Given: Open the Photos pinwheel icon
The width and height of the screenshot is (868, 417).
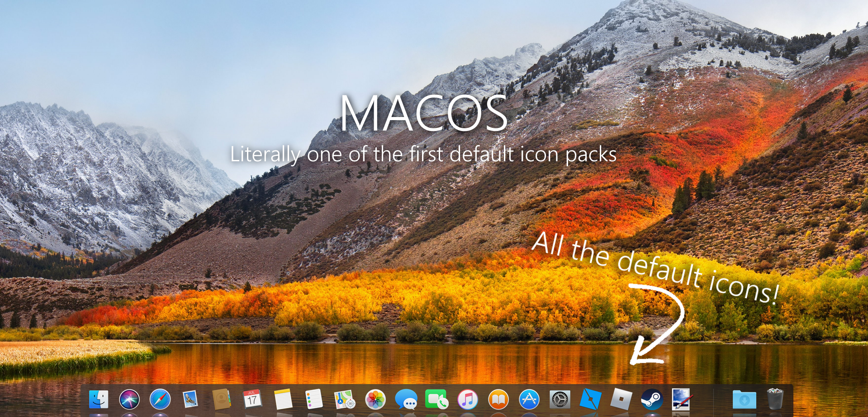Looking at the screenshot, I should (x=375, y=399).
